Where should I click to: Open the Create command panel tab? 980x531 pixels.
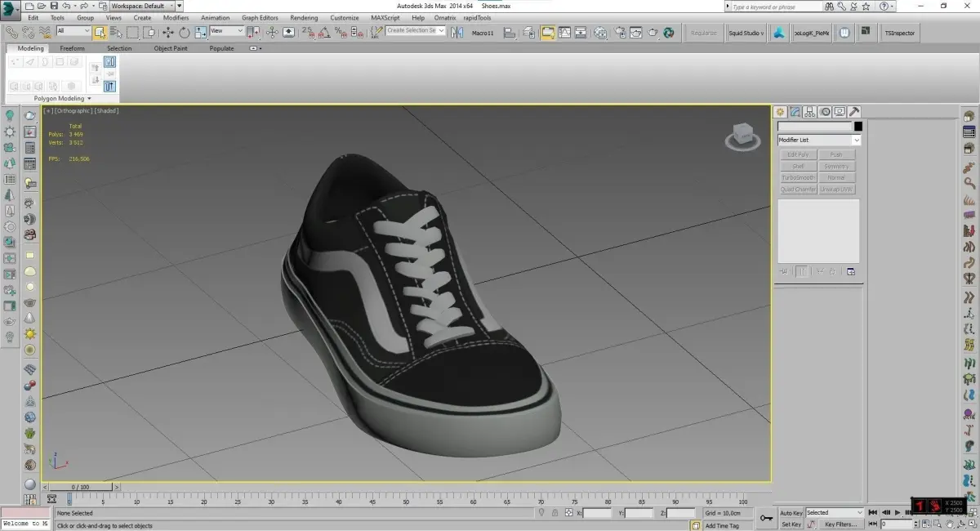point(780,112)
